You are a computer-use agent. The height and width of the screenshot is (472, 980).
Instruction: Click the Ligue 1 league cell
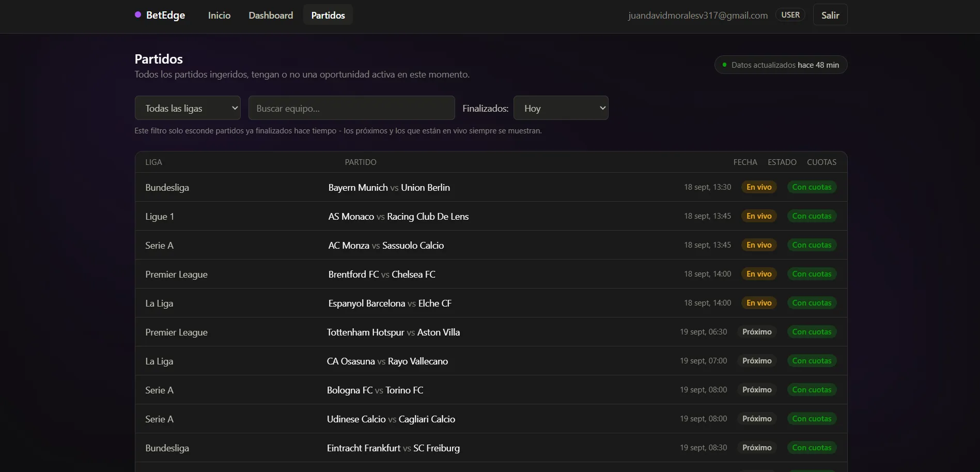tap(160, 216)
